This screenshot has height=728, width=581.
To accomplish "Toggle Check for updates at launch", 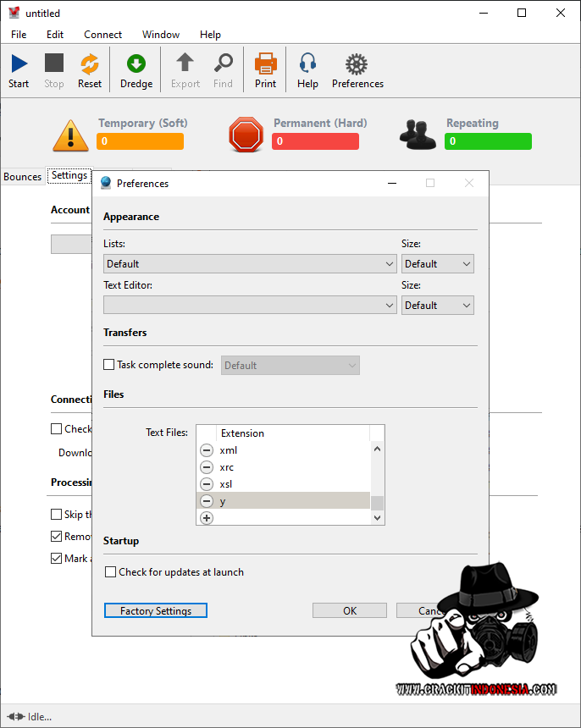I will point(110,572).
